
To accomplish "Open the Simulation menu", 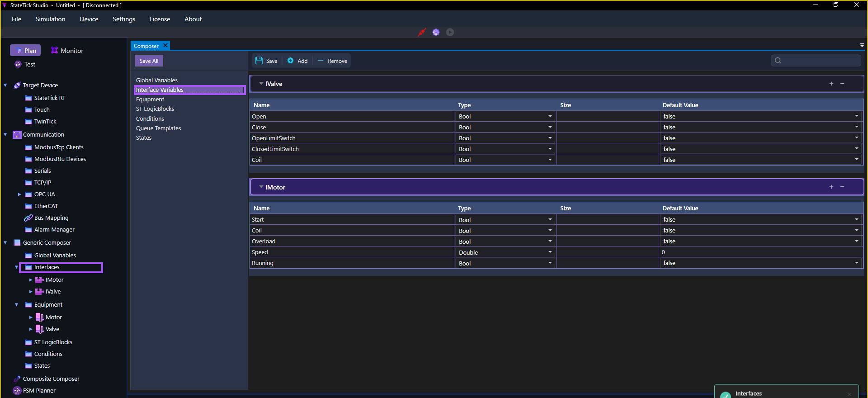I will tap(51, 19).
